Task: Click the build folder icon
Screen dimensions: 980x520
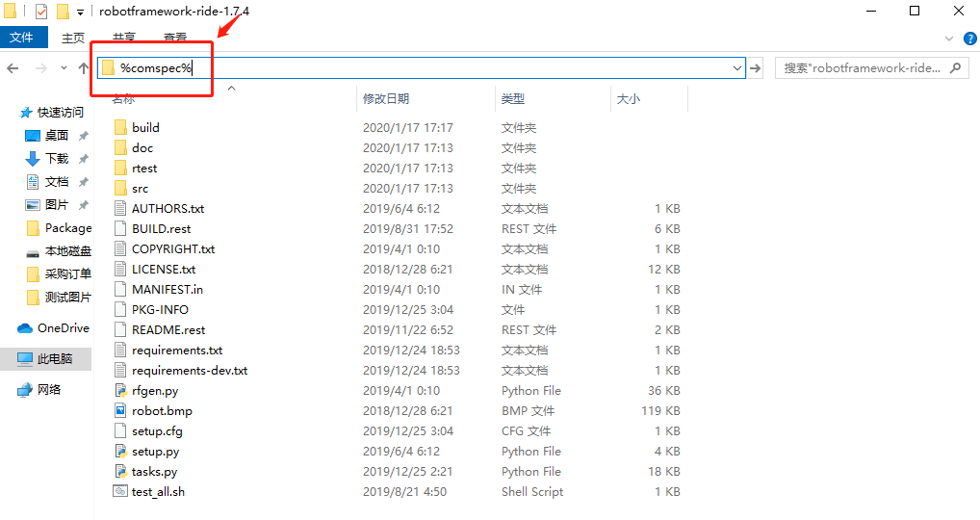Action: pos(120,127)
